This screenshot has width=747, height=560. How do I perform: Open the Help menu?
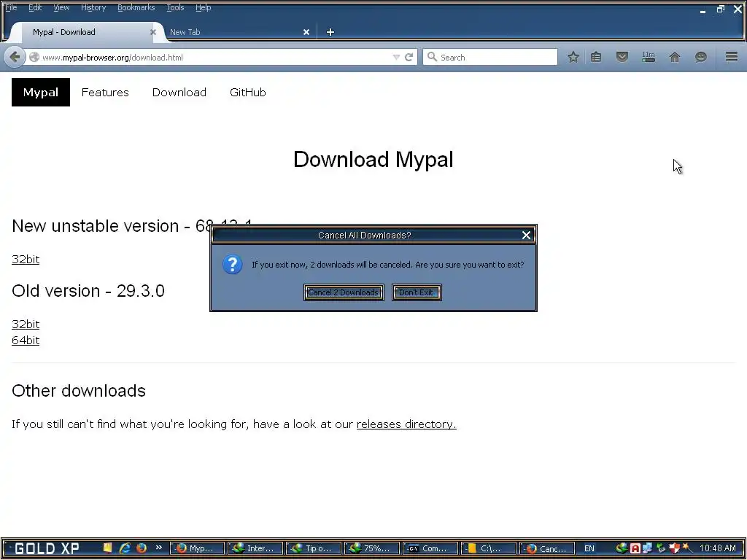203,7
